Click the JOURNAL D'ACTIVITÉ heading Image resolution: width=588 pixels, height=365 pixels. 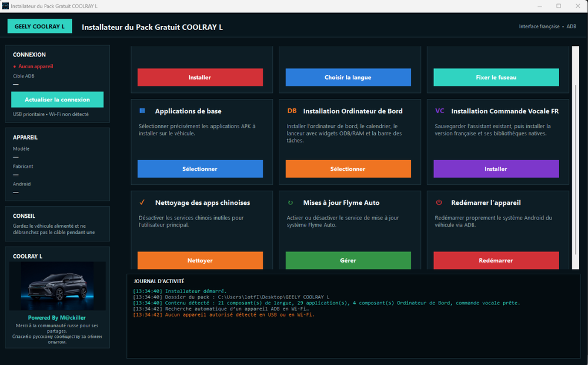159,281
